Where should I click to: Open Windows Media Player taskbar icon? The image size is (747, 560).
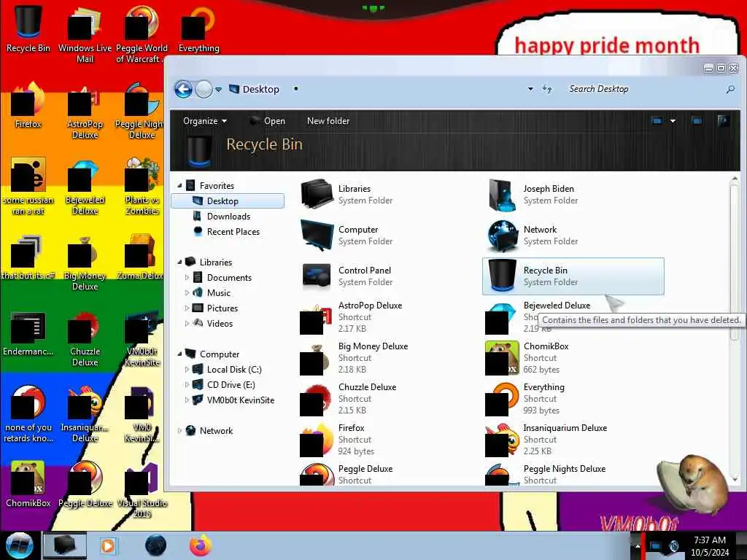tap(109, 545)
